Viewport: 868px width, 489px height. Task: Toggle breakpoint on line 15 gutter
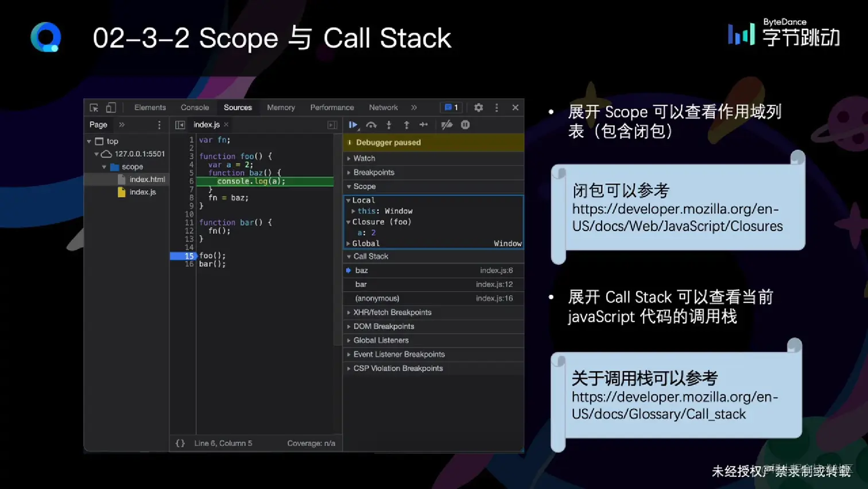[183, 256]
